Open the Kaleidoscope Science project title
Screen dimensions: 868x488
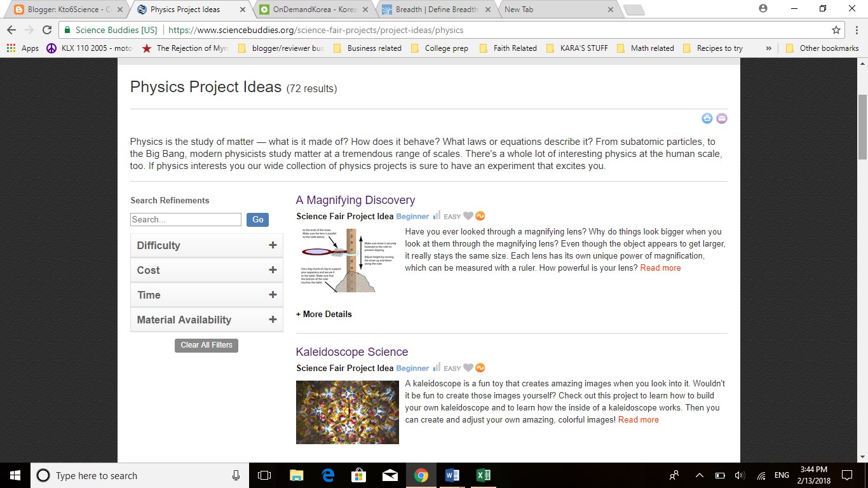click(352, 352)
